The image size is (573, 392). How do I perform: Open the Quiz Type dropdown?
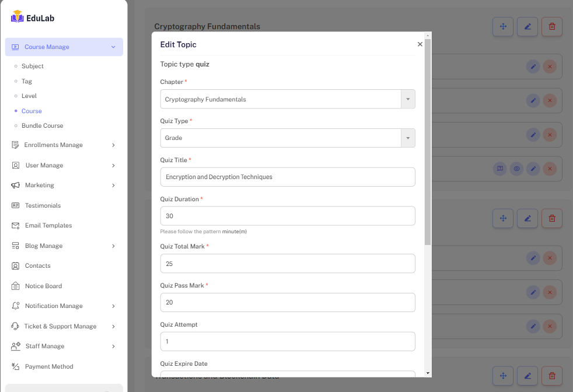coord(287,138)
